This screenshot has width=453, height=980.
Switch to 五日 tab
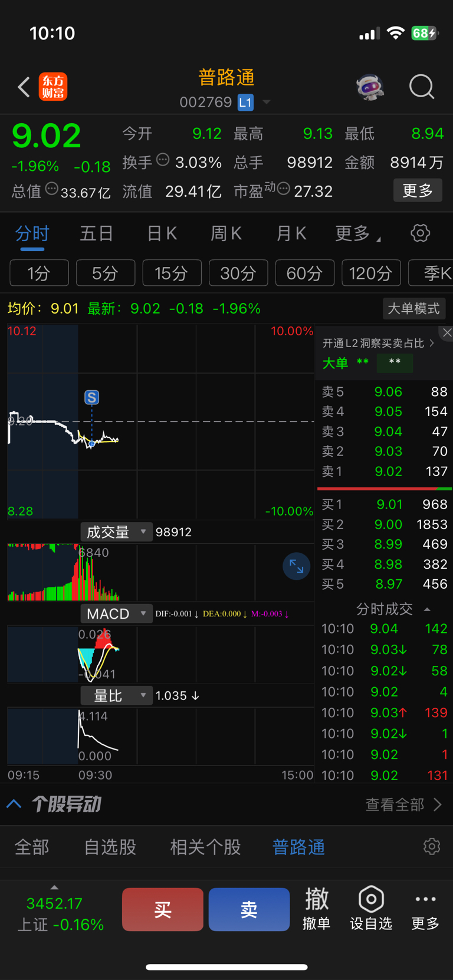point(97,234)
